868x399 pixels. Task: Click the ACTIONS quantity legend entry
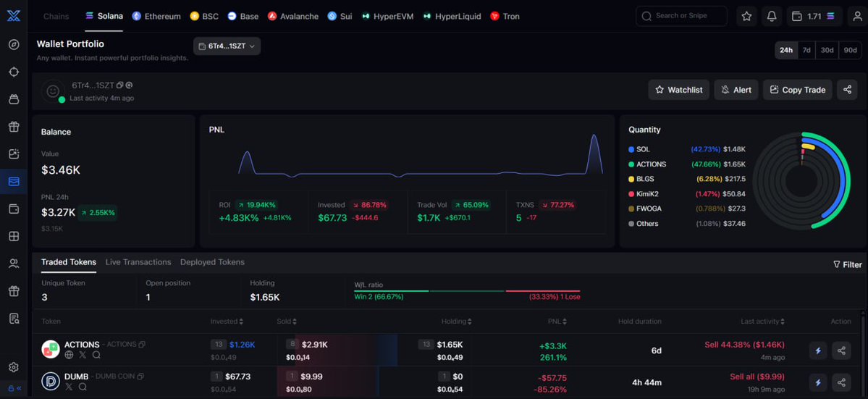pyautogui.click(x=687, y=164)
